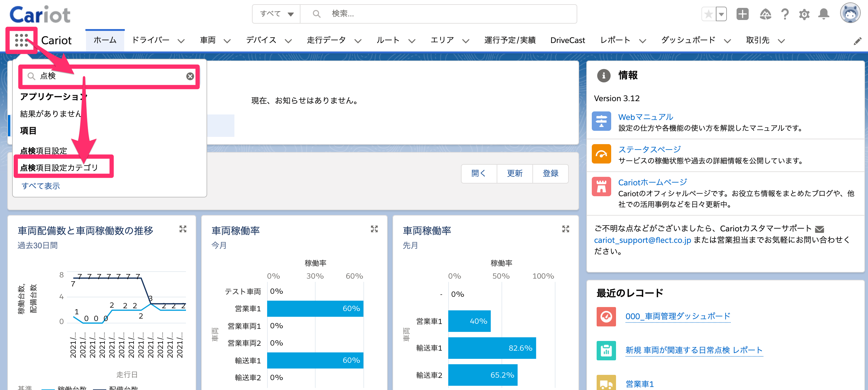Expand the 取引先 tab chevron
The width and height of the screenshot is (868, 390).
[x=781, y=41]
